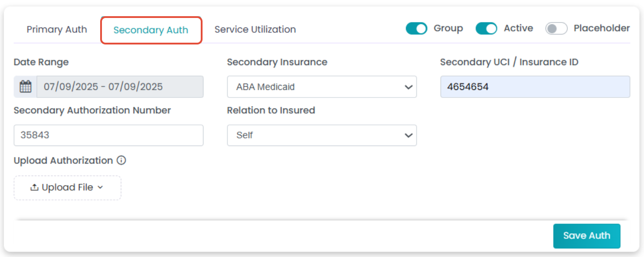Screen dimensions: 644x257
Task: Open the Service Utilization tab
Action: point(255,30)
